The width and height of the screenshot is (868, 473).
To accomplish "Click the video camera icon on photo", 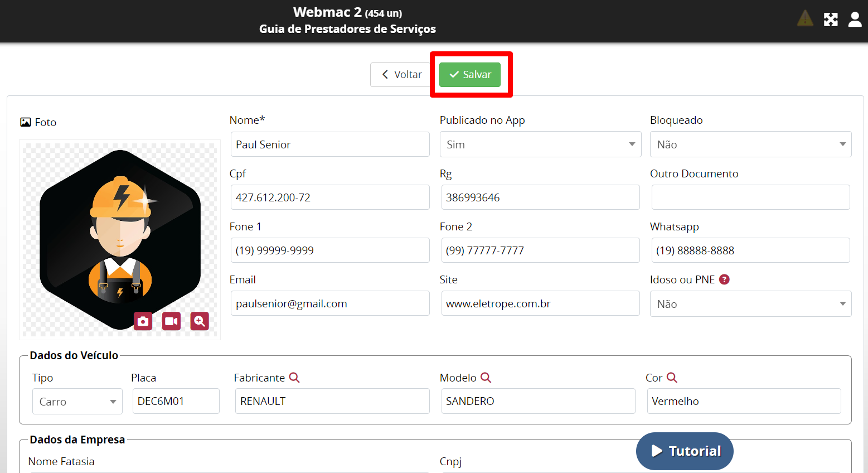I will [x=171, y=321].
